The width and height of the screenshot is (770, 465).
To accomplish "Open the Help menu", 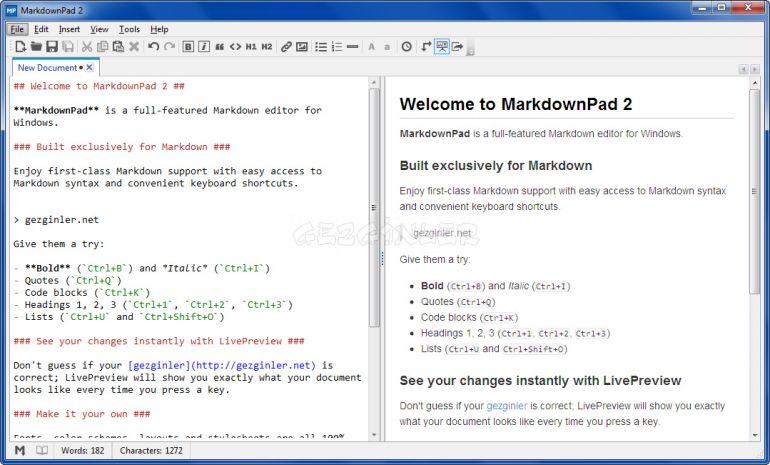I will (159, 29).
